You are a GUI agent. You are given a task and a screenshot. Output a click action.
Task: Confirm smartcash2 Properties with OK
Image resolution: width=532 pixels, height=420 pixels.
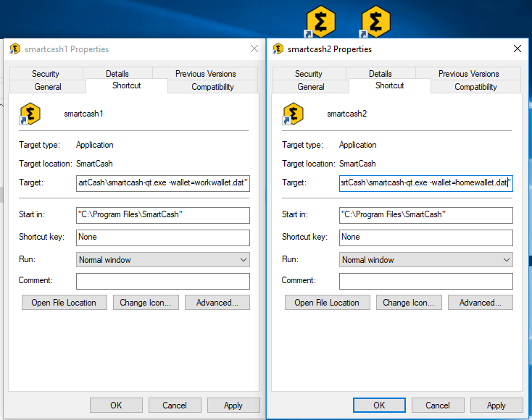coord(379,405)
